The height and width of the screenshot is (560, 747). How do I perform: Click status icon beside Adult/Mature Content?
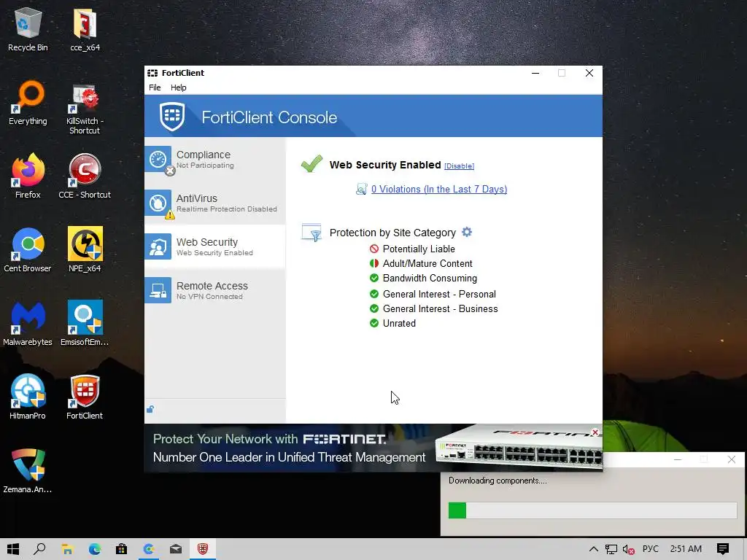(x=374, y=263)
